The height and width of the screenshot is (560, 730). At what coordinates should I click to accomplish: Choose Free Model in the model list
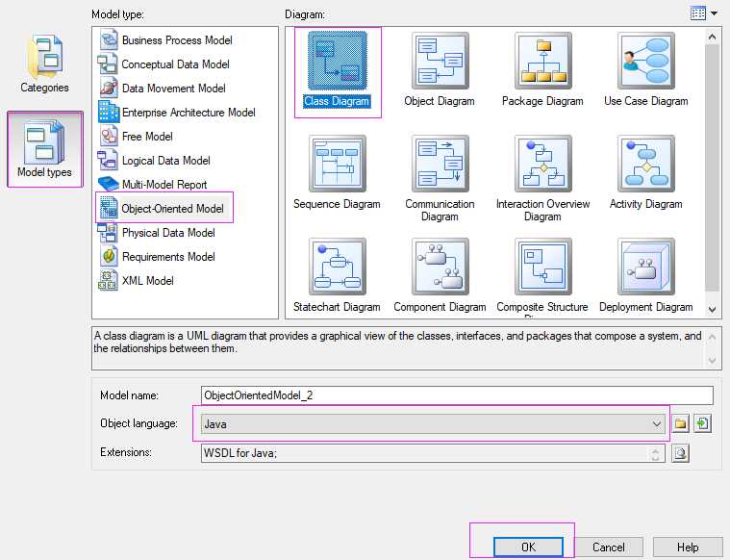click(x=136, y=137)
